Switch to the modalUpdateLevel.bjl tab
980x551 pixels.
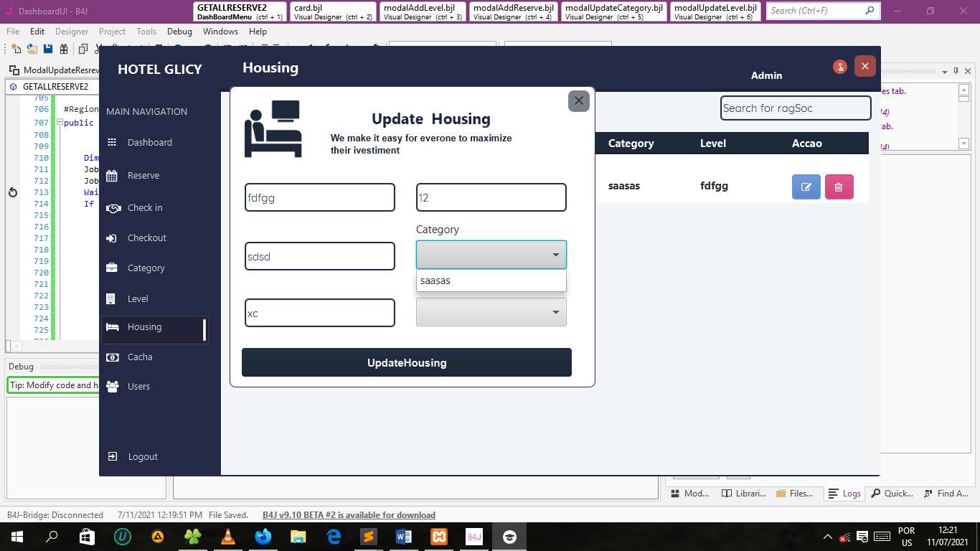[x=715, y=11]
